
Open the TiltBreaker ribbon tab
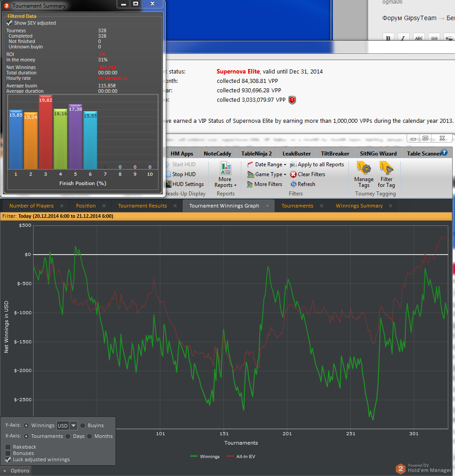tap(335, 154)
